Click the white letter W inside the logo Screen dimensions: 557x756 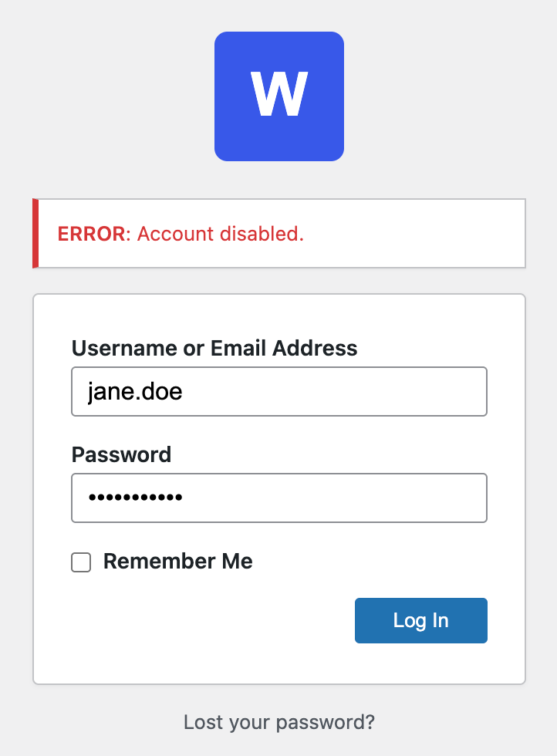click(278, 96)
